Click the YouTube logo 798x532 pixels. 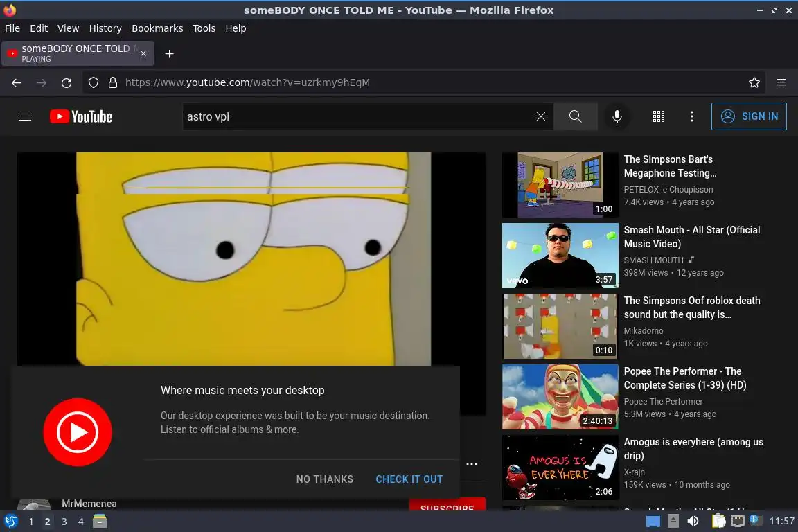pyautogui.click(x=81, y=116)
